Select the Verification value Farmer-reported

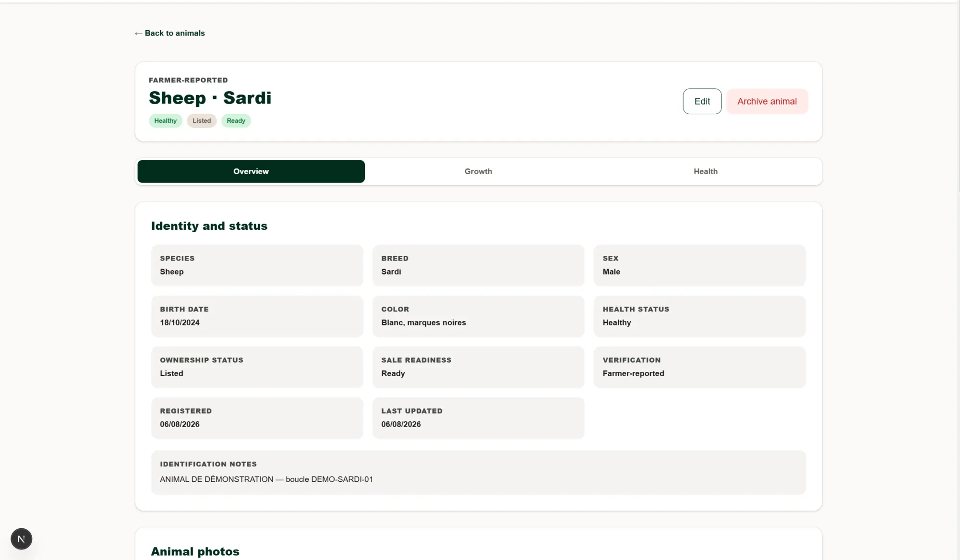[x=633, y=373]
